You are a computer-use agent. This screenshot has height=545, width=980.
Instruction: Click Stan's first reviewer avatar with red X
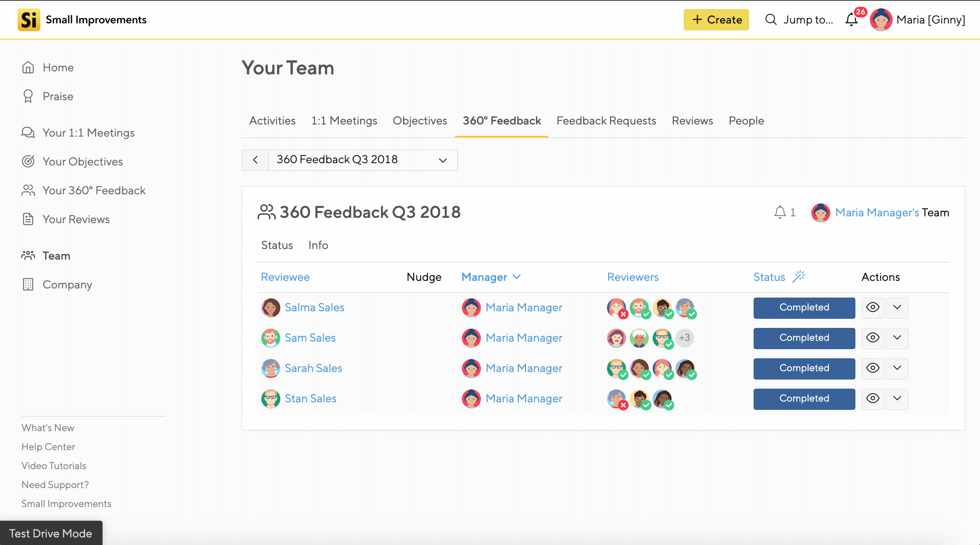(616, 399)
